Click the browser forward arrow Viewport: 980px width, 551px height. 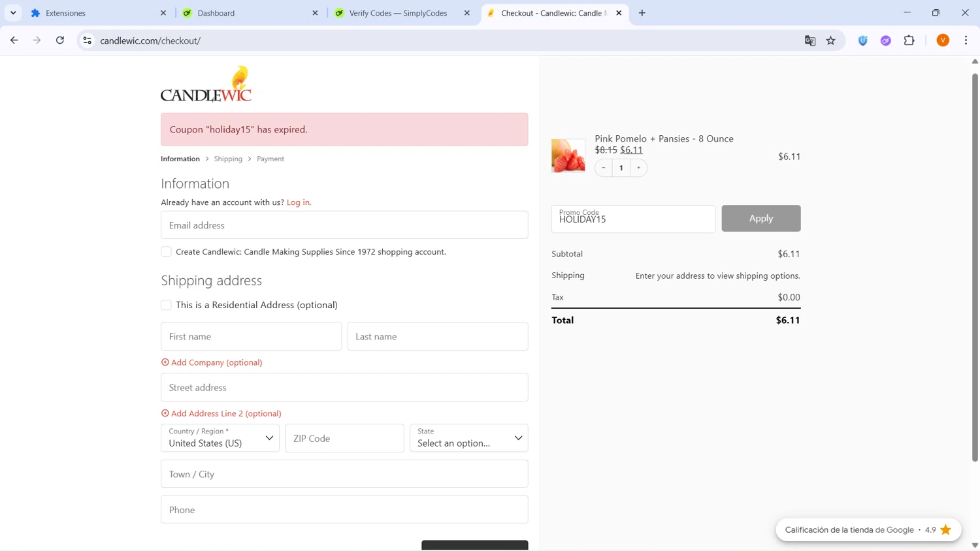pyautogui.click(x=37, y=40)
